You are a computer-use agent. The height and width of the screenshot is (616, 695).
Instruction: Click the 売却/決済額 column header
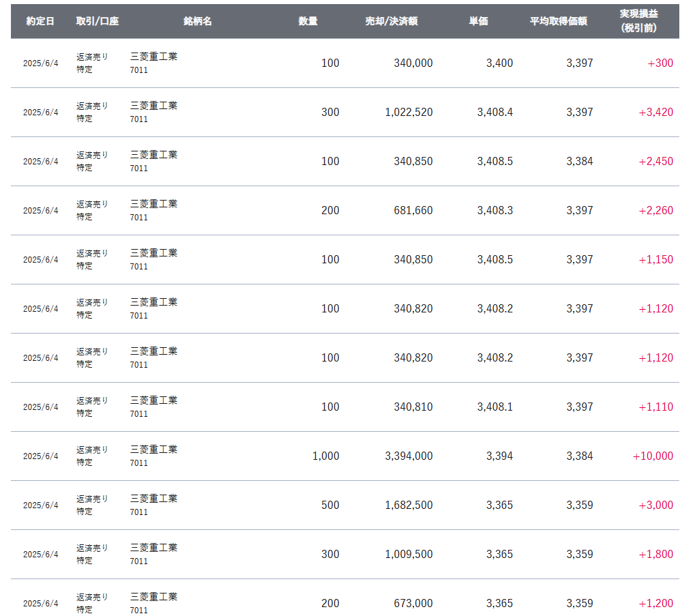(x=391, y=21)
